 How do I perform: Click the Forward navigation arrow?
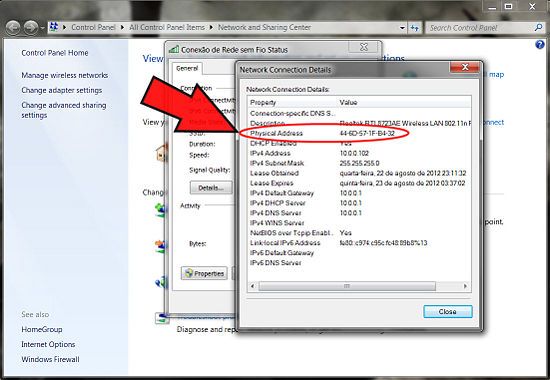point(31,27)
